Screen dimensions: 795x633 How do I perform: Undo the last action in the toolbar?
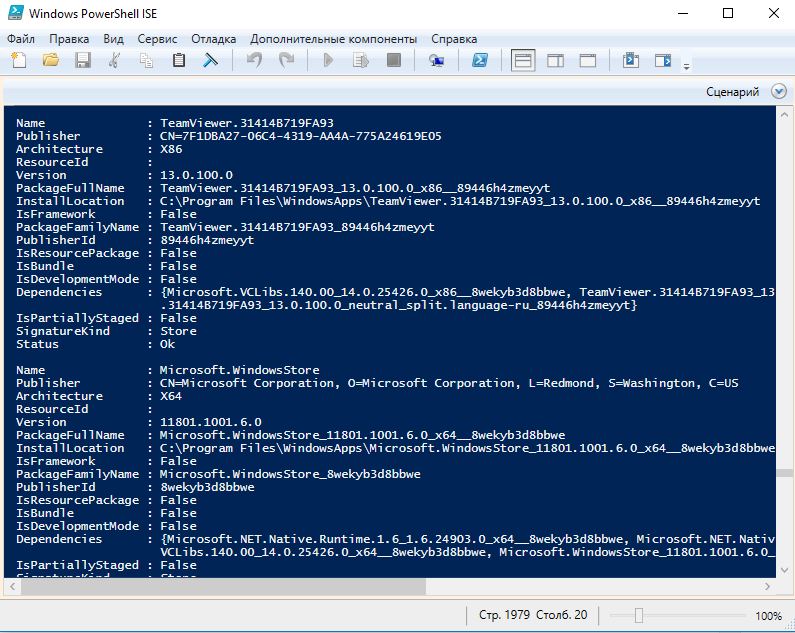(255, 60)
